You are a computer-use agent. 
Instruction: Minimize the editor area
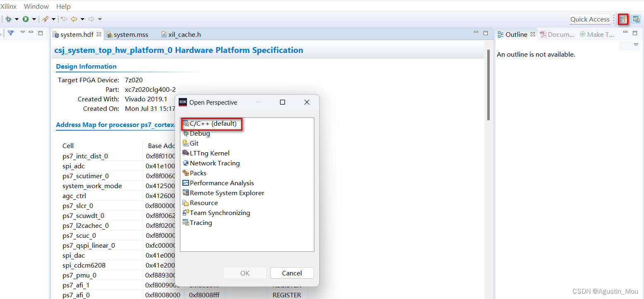[x=476, y=32]
